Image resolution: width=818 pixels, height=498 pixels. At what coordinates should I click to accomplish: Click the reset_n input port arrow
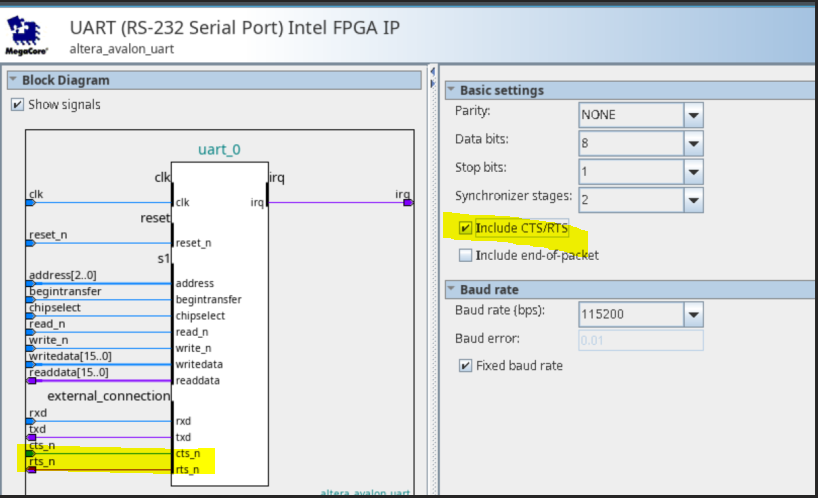click(x=30, y=243)
